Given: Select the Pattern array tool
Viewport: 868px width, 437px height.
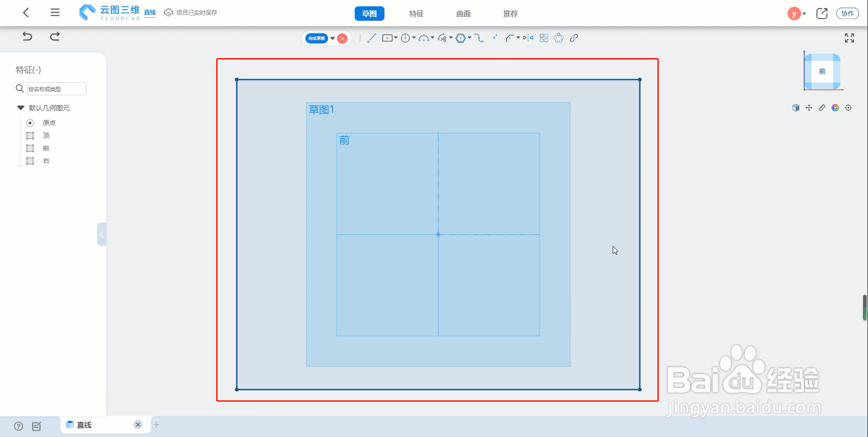Looking at the screenshot, I should point(544,38).
